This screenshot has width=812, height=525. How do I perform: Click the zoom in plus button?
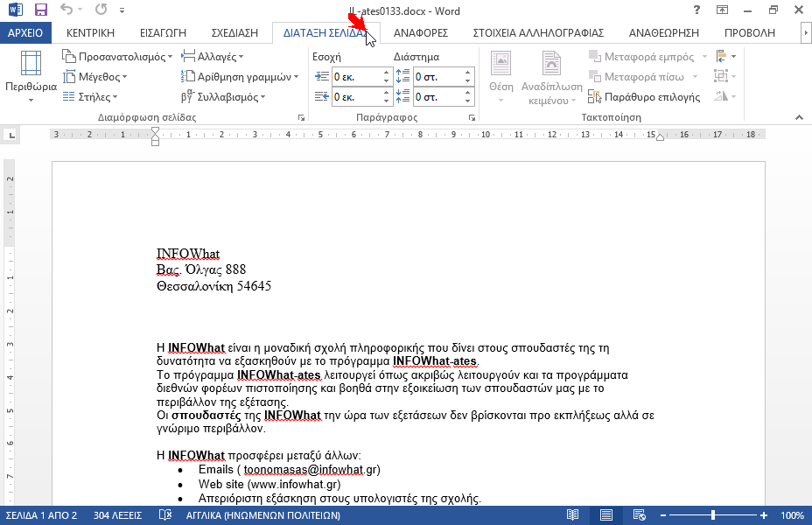coord(764,515)
